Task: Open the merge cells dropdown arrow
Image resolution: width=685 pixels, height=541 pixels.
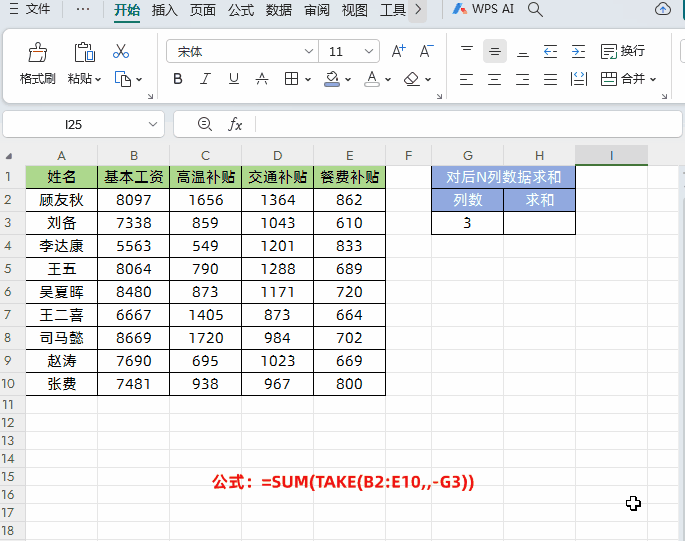Action: tap(653, 80)
